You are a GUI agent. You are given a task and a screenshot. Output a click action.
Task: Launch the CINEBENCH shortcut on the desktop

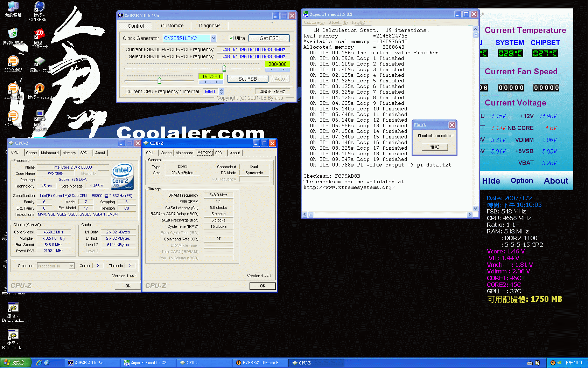click(x=39, y=11)
